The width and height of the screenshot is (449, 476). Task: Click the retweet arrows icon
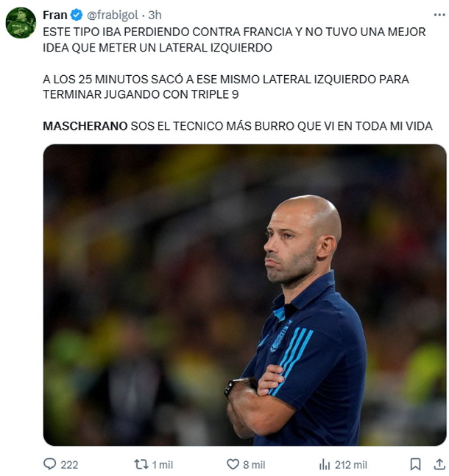(141, 464)
